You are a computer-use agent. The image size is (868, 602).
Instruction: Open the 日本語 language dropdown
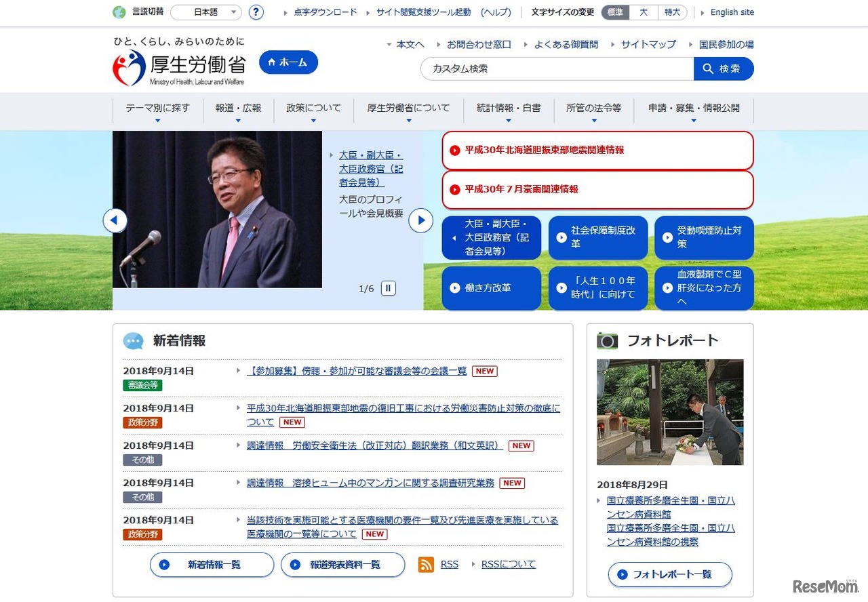(x=205, y=12)
